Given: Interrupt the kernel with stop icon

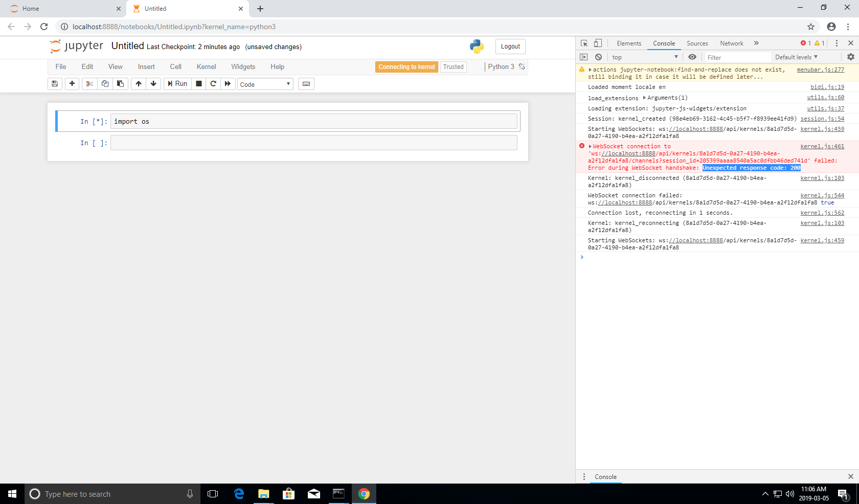Looking at the screenshot, I should click(x=198, y=83).
